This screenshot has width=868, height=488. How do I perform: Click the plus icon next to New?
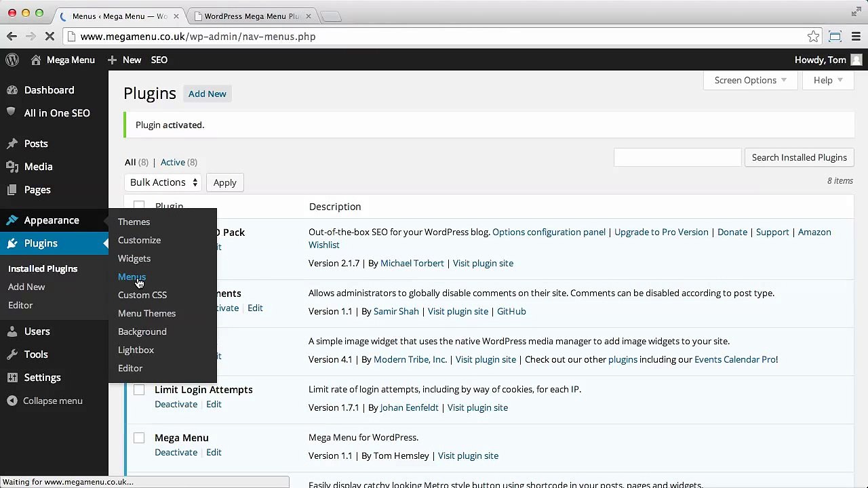click(113, 60)
